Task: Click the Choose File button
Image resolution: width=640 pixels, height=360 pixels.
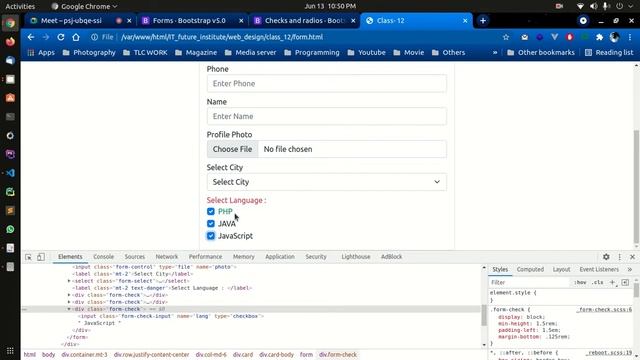Action: [232, 149]
